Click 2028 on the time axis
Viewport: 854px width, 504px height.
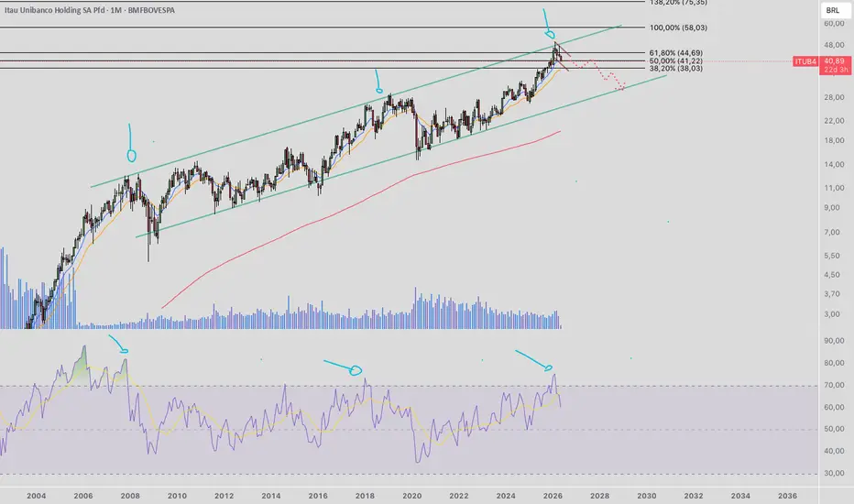point(599,496)
